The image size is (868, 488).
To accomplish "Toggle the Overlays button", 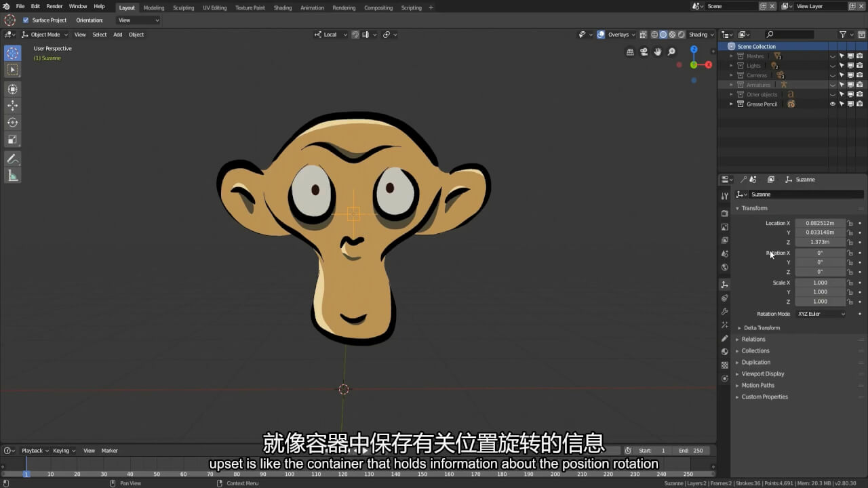I will tap(601, 35).
